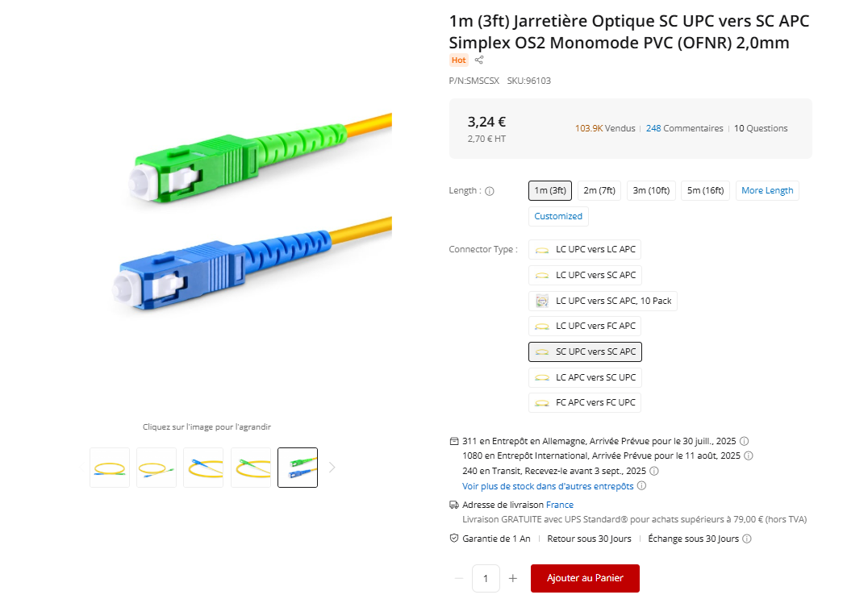Image resolution: width=868 pixels, height=599 pixels.
Task: Open the 248 Commentaires section
Action: (x=684, y=128)
